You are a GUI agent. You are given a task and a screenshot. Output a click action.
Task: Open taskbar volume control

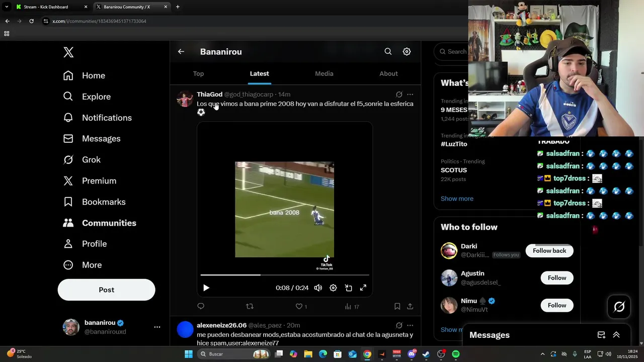point(609,354)
